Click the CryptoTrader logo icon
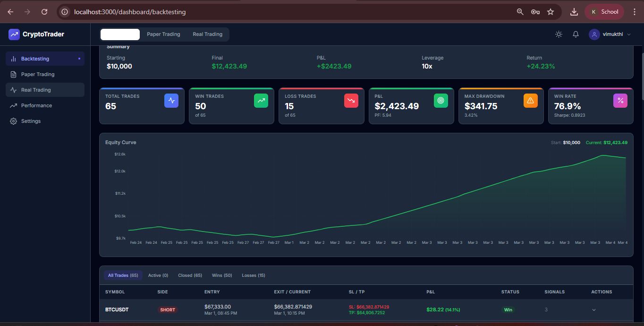644x326 pixels. pos(14,34)
